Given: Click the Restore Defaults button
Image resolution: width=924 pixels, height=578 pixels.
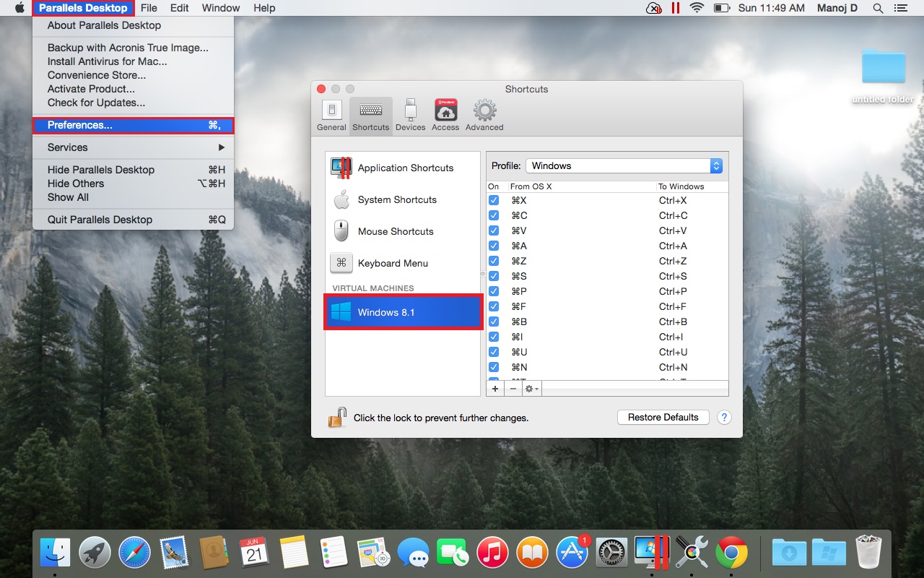Looking at the screenshot, I should tap(663, 418).
